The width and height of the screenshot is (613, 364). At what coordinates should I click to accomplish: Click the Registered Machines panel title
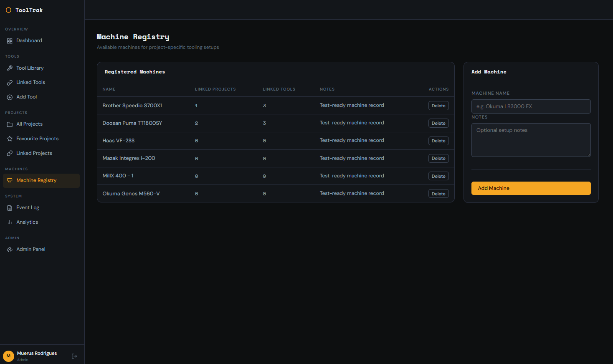[135, 72]
